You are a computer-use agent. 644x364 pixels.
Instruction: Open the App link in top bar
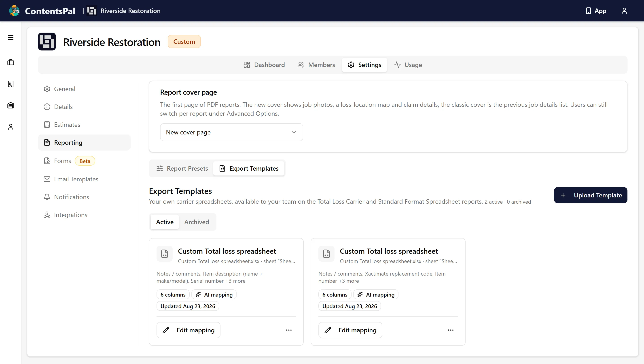point(596,11)
